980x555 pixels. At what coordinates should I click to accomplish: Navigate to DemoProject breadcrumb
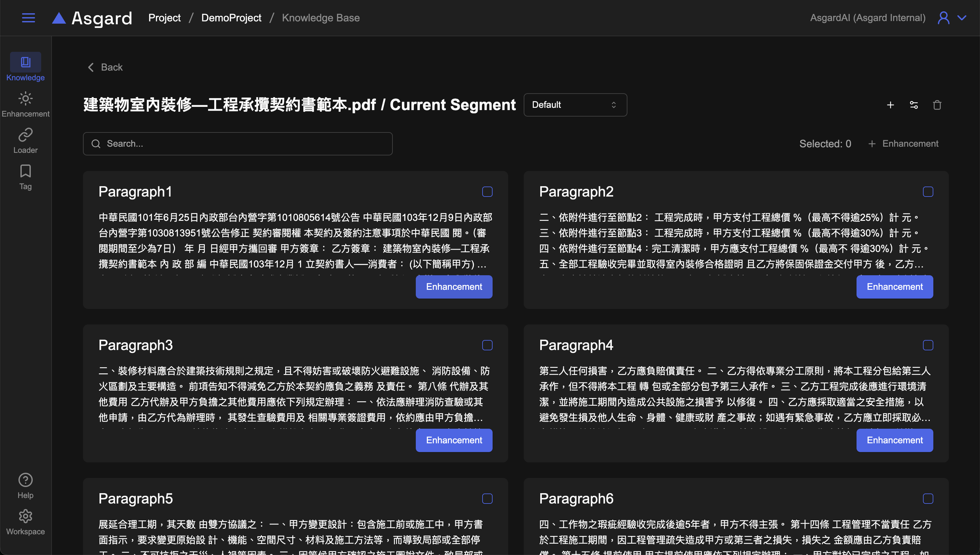pos(231,18)
